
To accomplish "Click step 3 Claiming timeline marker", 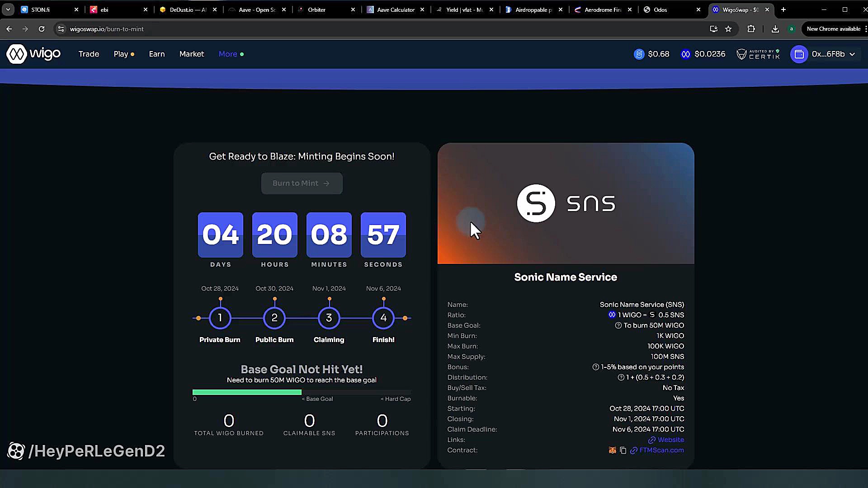I will click(329, 318).
